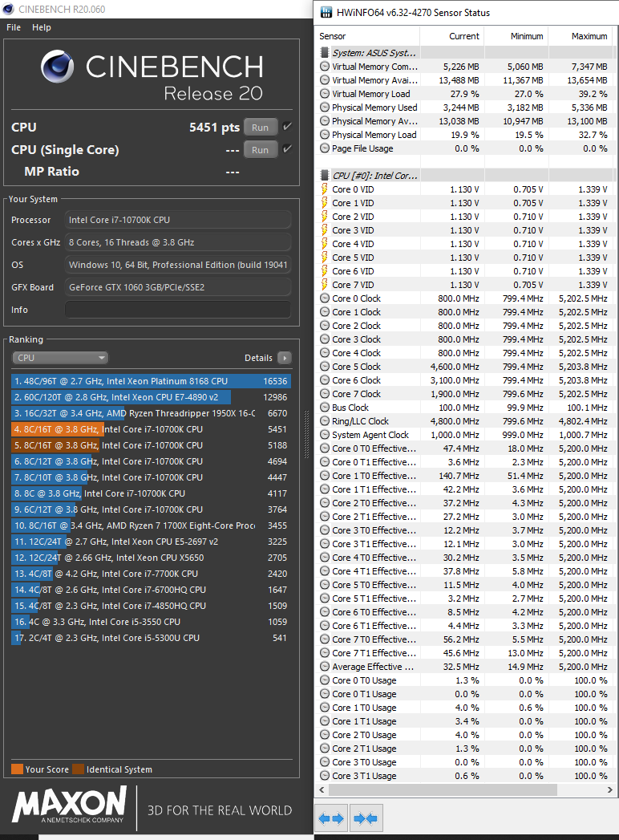Viewport: 619px width, 840px height.
Task: Click the Virtual Memory Committed sensor icon
Action: point(325,67)
